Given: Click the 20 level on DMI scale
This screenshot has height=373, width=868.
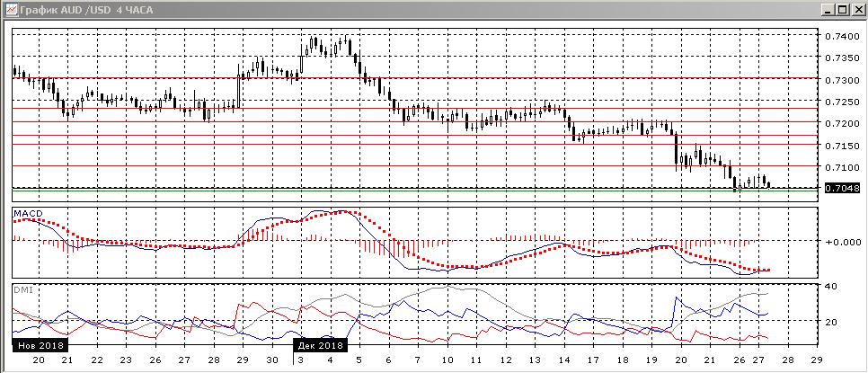Looking at the screenshot, I should (833, 322).
